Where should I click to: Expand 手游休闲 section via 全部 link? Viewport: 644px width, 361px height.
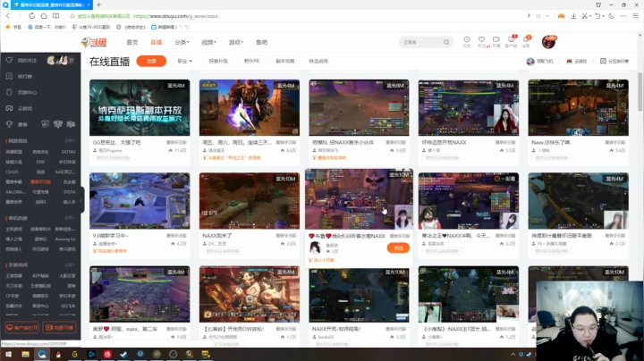coord(70,265)
